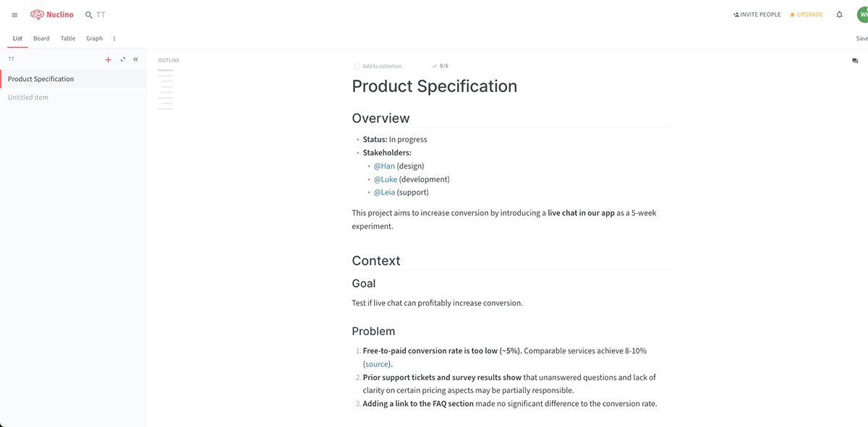Screen dimensions: 868x427
Task: Click the 0/6 task progress indicator
Action: point(440,66)
